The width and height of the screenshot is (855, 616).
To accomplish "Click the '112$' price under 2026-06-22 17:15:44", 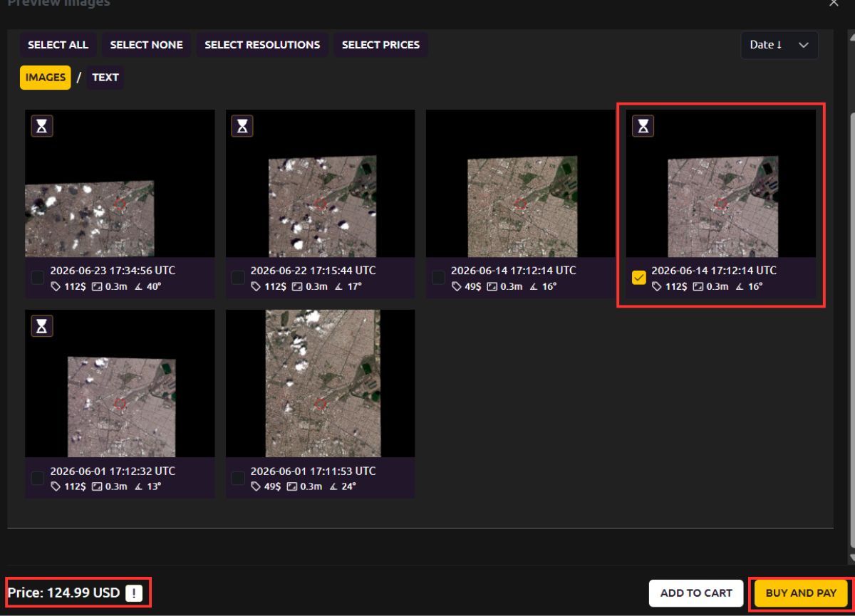I will [274, 287].
